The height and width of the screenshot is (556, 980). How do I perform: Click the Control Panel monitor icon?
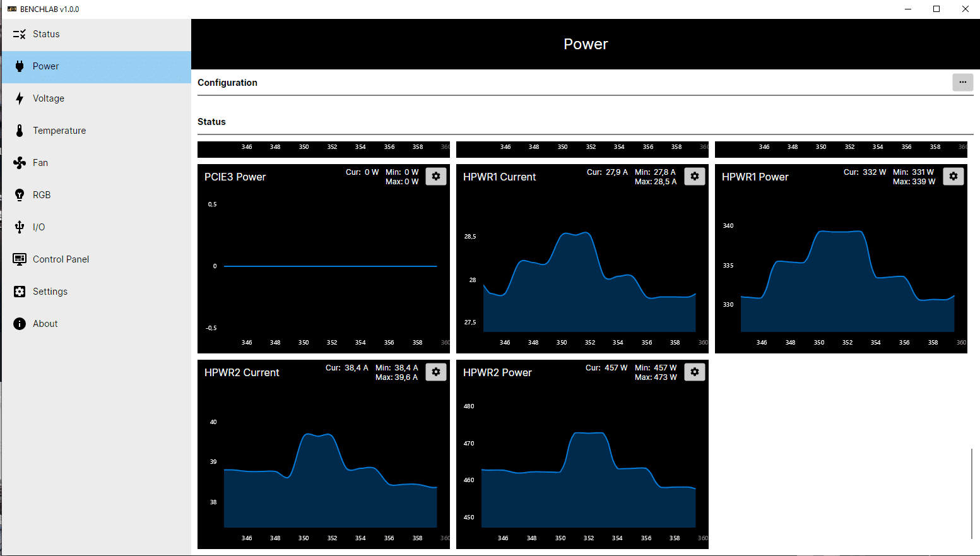click(20, 259)
